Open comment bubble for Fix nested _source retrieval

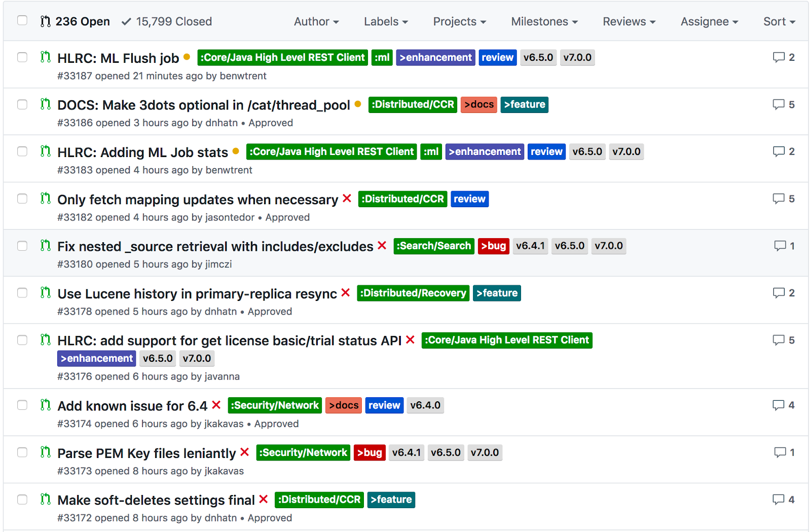780,246
